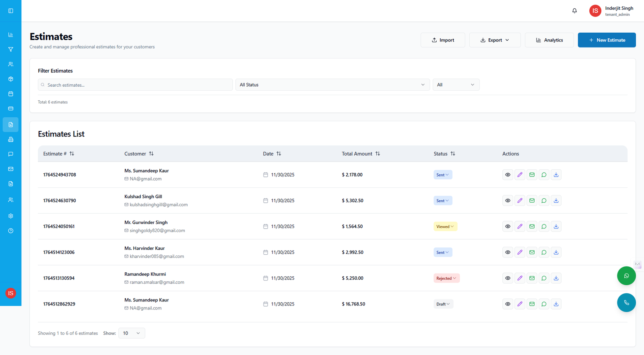Image resolution: width=644 pixels, height=355 pixels.
Task: Change the Rejected status for Ramandeep Khurmi
Action: (x=446, y=278)
